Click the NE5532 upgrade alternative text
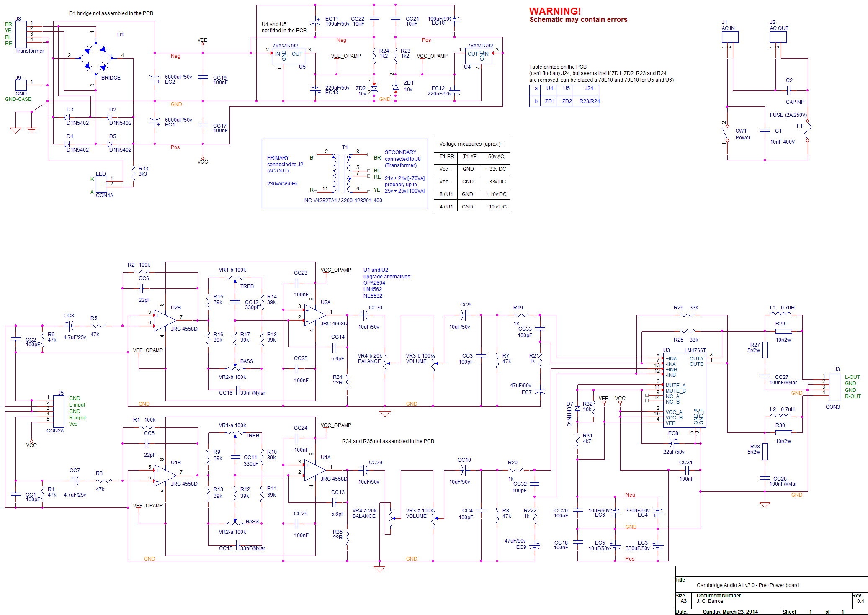868x615 pixels. pos(373,296)
